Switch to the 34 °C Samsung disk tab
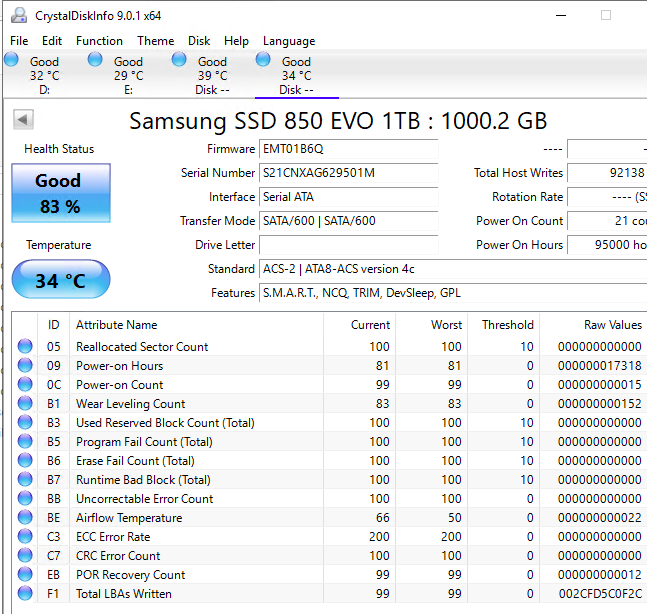The height and width of the screenshot is (614, 647). pos(296,75)
